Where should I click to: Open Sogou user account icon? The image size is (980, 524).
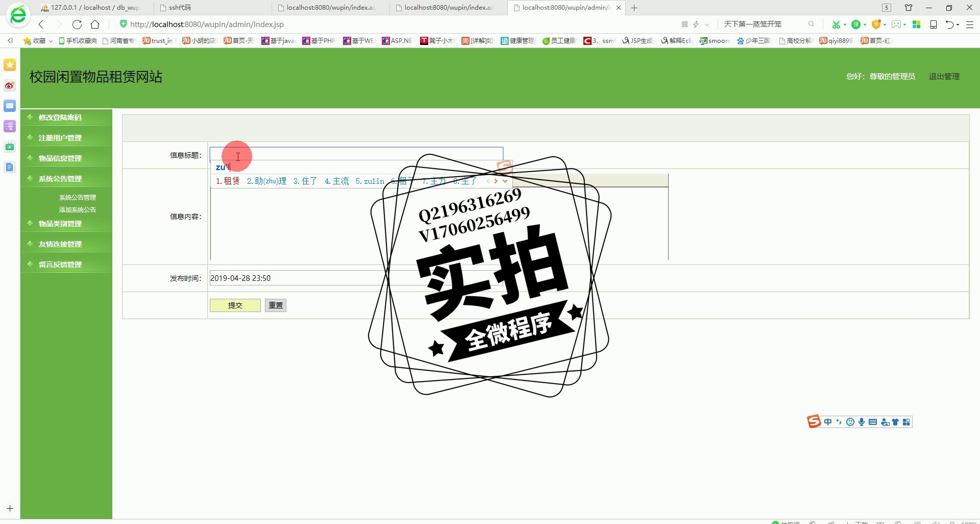(x=885, y=422)
